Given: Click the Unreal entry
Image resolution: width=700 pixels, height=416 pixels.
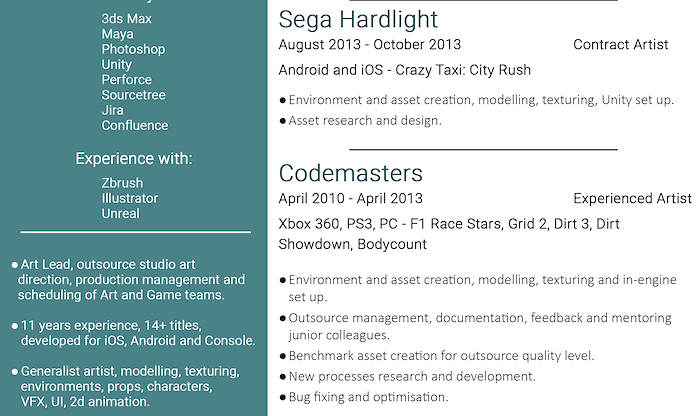Looking at the screenshot, I should (121, 213).
